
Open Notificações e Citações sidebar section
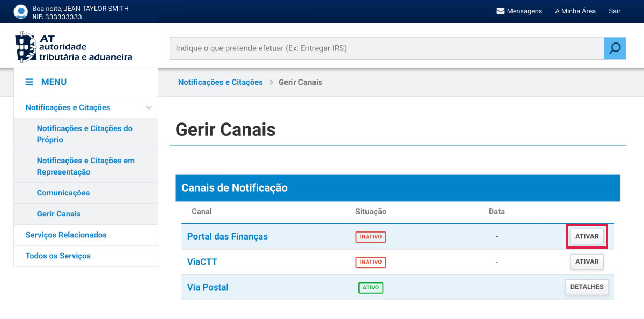[68, 107]
